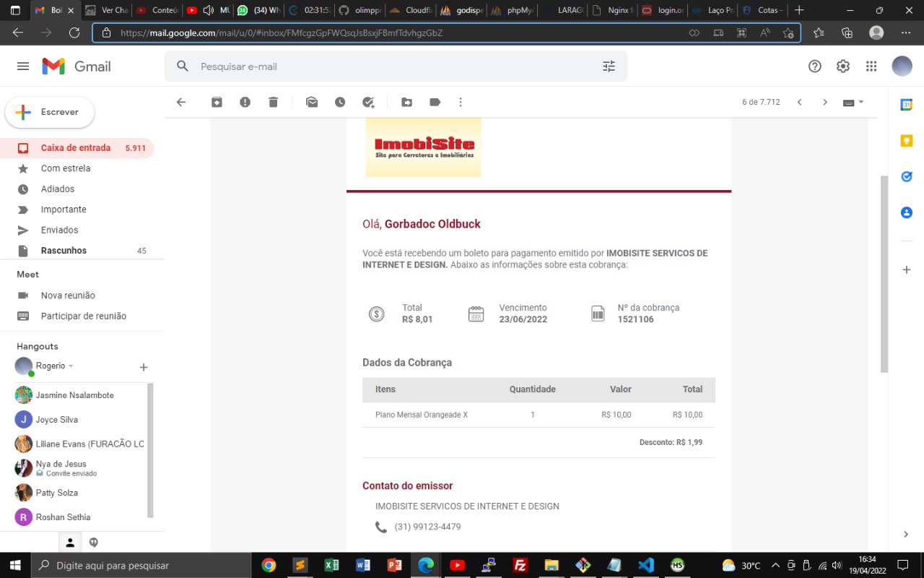Reload page with browser refresh button
This screenshot has width=924, height=578.
[74, 33]
